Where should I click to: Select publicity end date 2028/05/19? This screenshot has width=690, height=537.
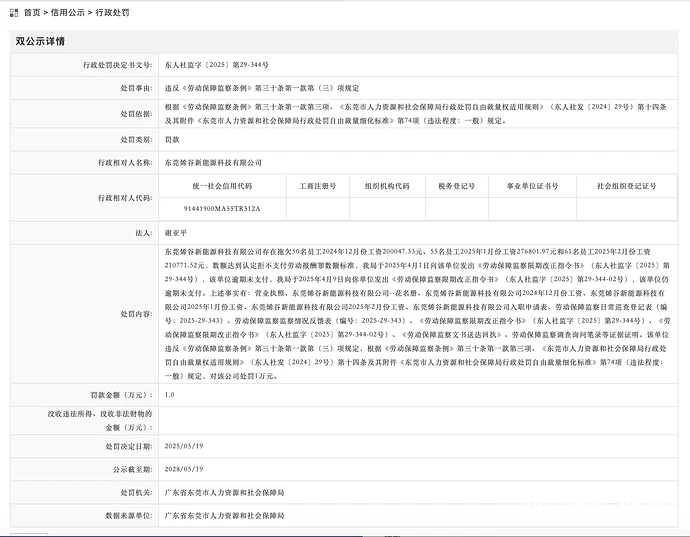[x=184, y=469]
